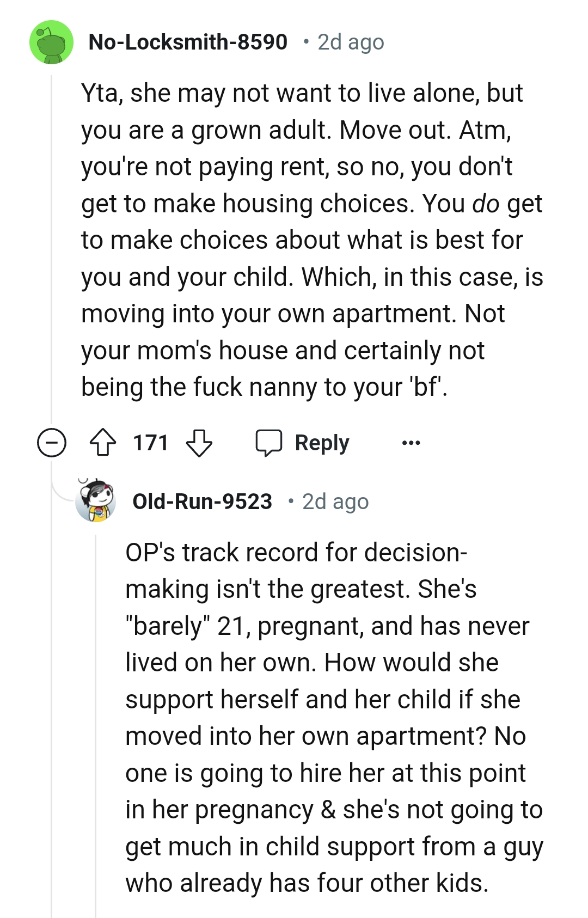Open No-Locksmith-8590's profile
Screen dimensions: 588x918
tap(188, 41)
